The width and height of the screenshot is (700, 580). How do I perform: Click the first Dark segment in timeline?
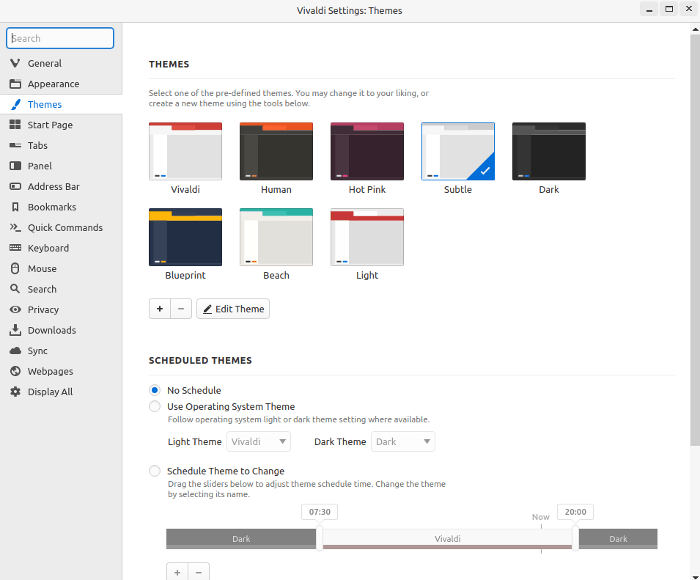pyautogui.click(x=241, y=539)
